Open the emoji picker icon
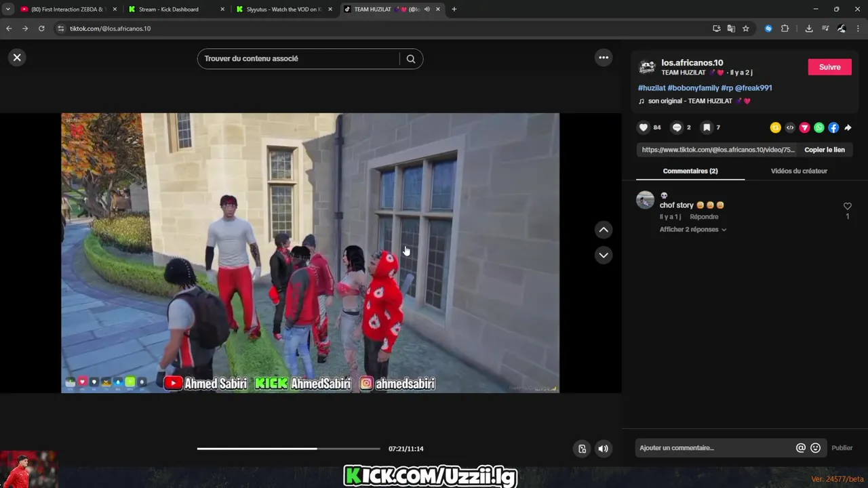The image size is (868, 488). (816, 448)
